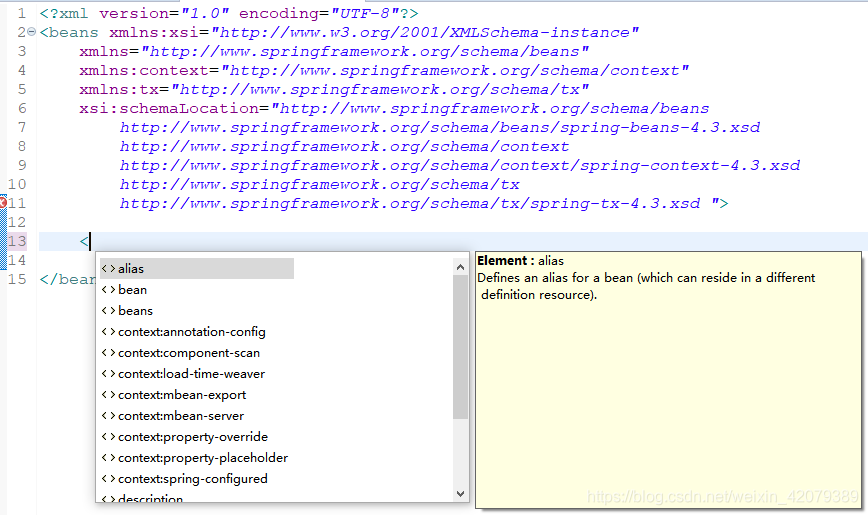868x515 pixels.
Task: Collapse the beans element fold on line 2
Action: (32, 32)
